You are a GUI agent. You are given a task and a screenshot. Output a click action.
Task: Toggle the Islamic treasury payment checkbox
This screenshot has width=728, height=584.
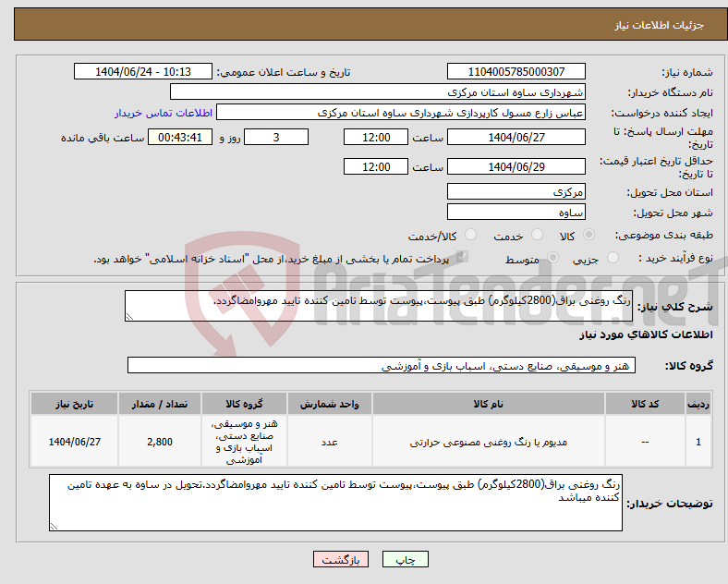(x=462, y=257)
